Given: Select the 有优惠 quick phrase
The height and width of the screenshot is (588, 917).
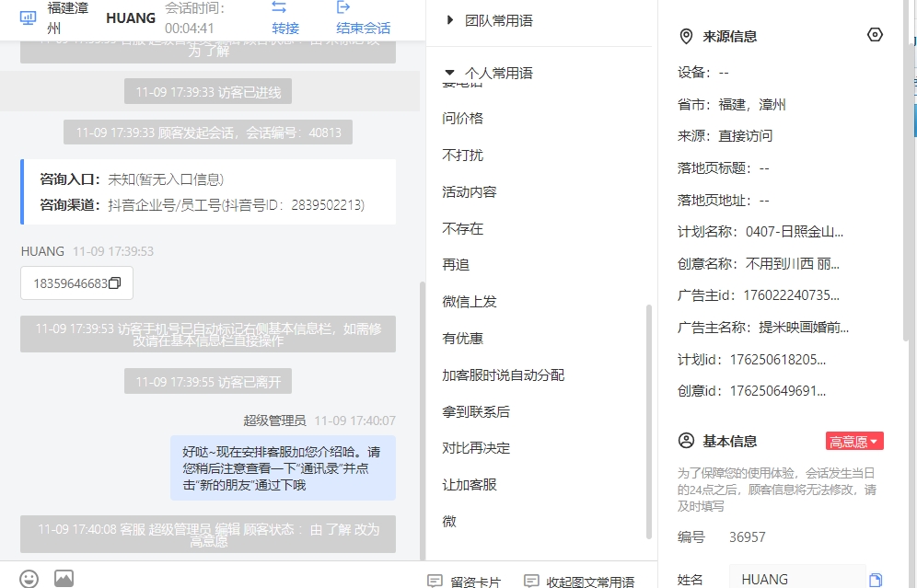Looking at the screenshot, I should (x=462, y=339).
